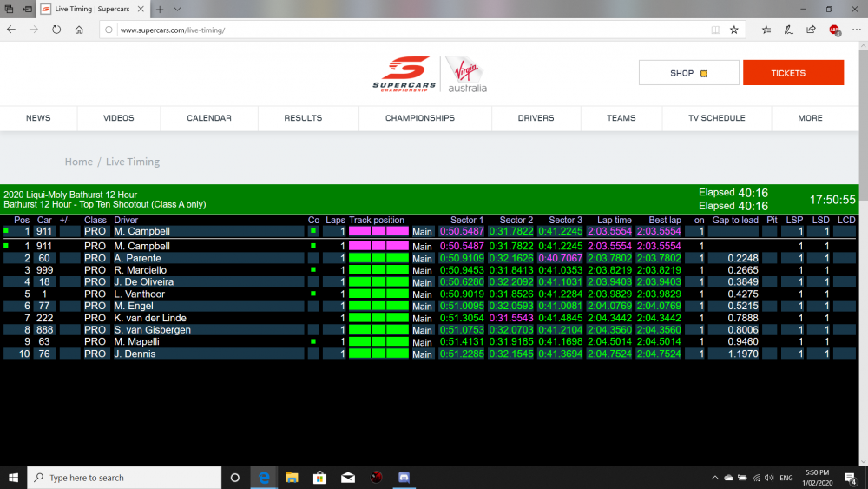This screenshot has width=868, height=489.
Task: Open the TV SCHEDULE menu
Action: [x=716, y=118]
